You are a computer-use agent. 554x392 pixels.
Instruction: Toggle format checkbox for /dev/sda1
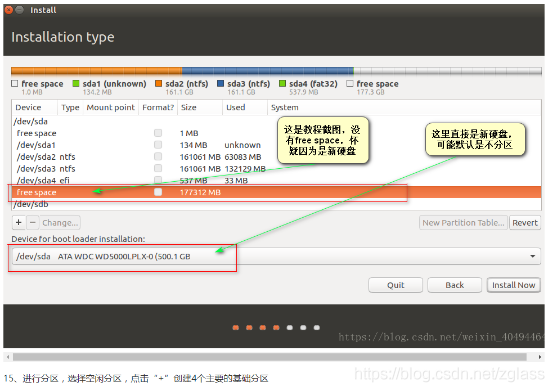(x=158, y=145)
